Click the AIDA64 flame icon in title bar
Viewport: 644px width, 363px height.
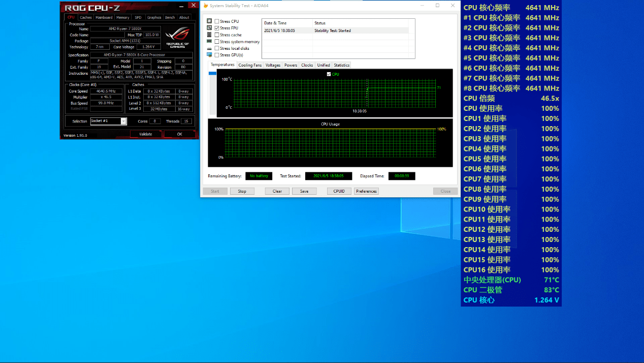(x=205, y=6)
